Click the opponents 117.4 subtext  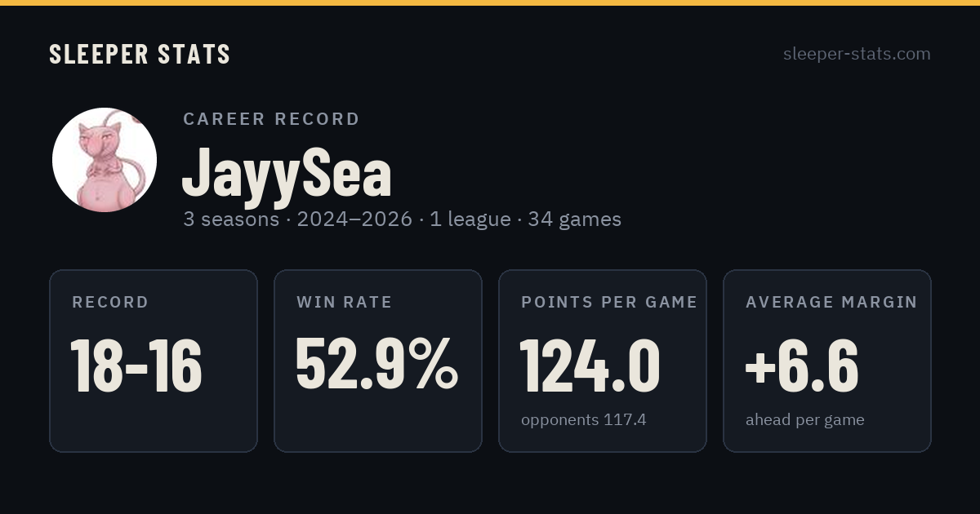click(x=584, y=420)
